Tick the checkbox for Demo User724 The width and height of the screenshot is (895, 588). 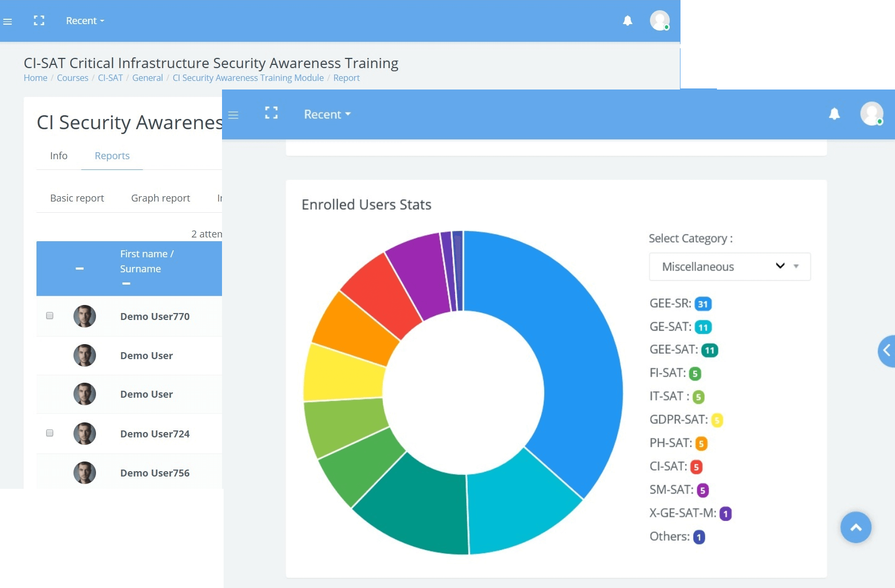tap(50, 433)
